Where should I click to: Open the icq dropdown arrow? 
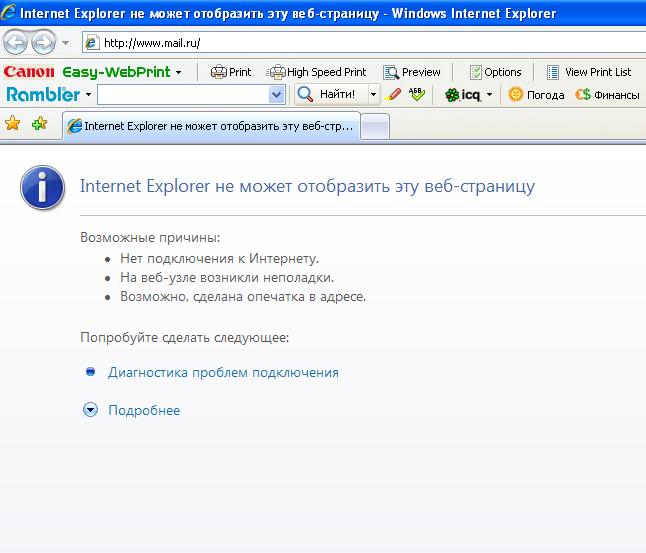coord(489,94)
